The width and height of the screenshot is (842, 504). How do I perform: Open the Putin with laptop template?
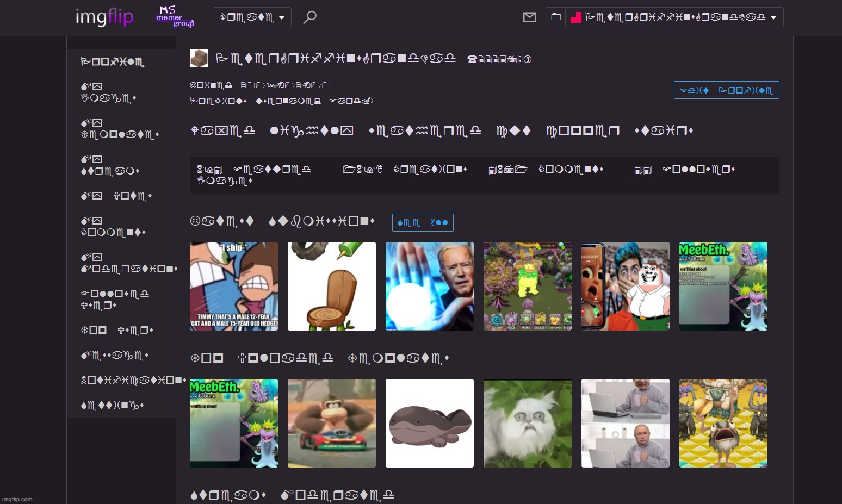click(x=626, y=423)
